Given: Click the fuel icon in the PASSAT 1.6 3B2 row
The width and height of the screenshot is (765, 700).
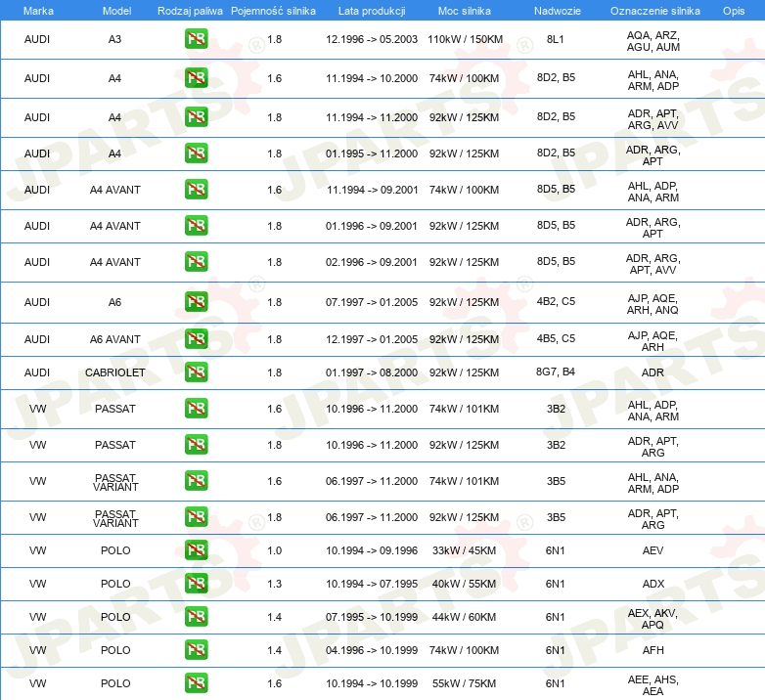Looking at the screenshot, I should [196, 409].
